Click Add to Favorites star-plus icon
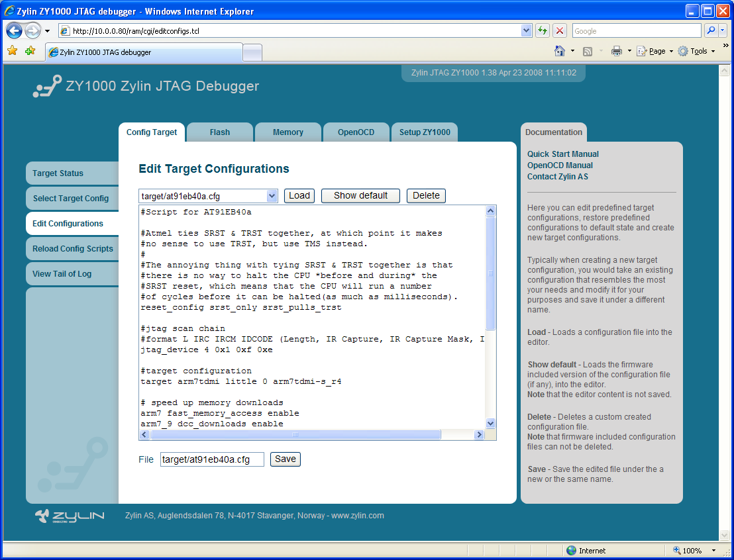Image resolution: width=734 pixels, height=560 pixels. click(x=30, y=50)
